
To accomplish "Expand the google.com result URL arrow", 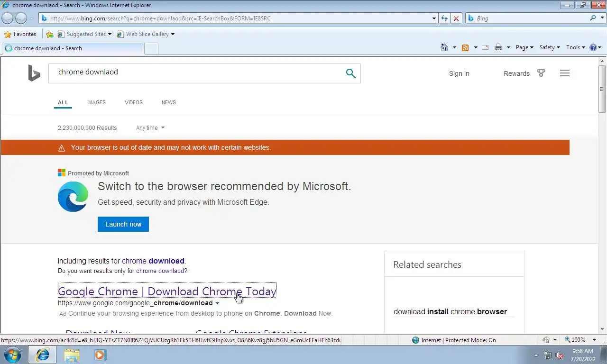I will [217, 303].
